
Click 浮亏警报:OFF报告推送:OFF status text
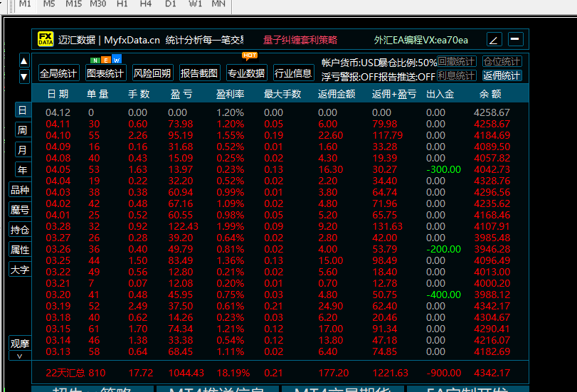click(379, 77)
